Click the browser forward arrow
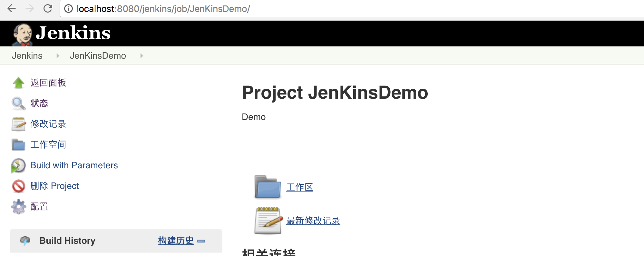Image resolution: width=644 pixels, height=256 pixels. [x=30, y=8]
